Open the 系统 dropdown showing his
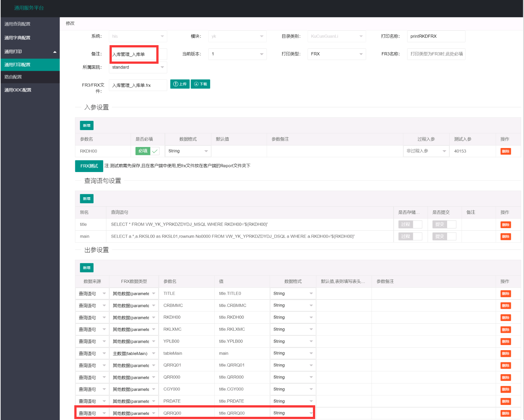The image size is (524, 420). (138, 36)
